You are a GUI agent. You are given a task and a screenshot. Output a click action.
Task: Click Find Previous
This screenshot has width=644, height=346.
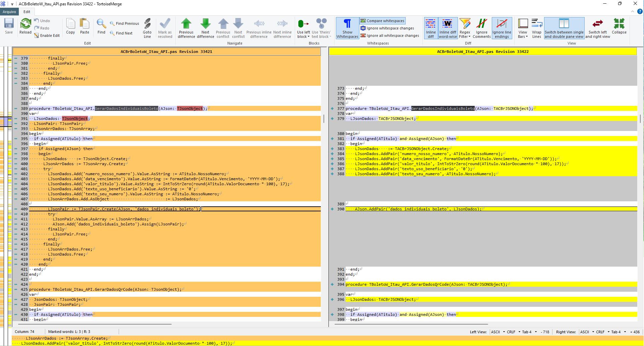[x=124, y=23]
